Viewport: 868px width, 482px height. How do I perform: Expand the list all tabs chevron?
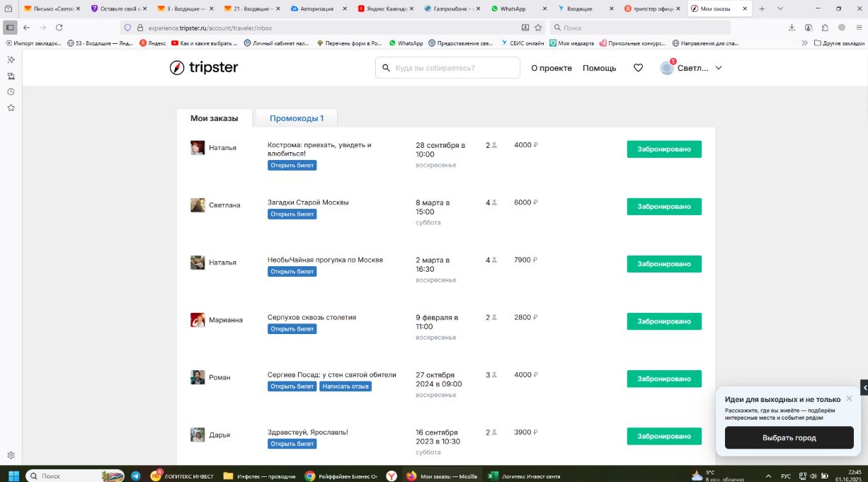[x=780, y=8]
